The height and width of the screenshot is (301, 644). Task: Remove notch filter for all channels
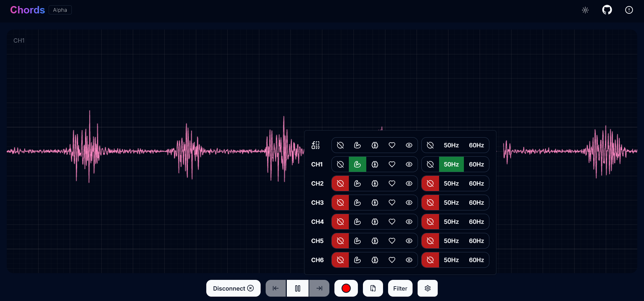[430, 145]
